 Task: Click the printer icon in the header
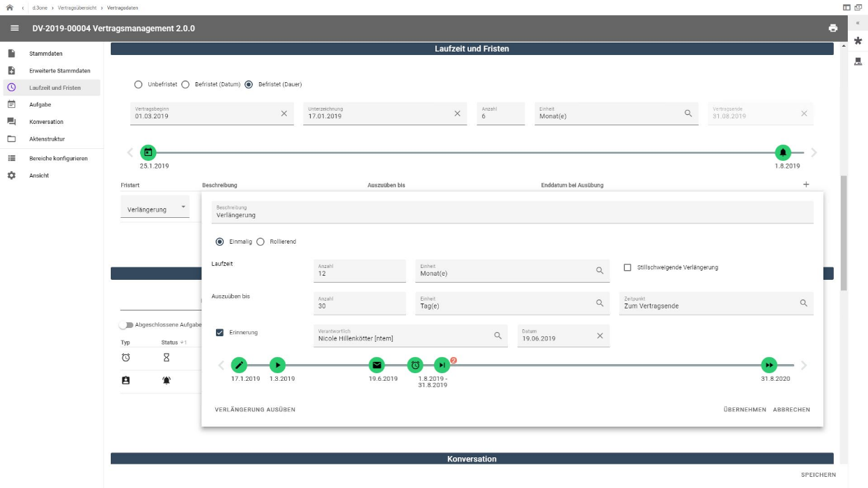[832, 29]
